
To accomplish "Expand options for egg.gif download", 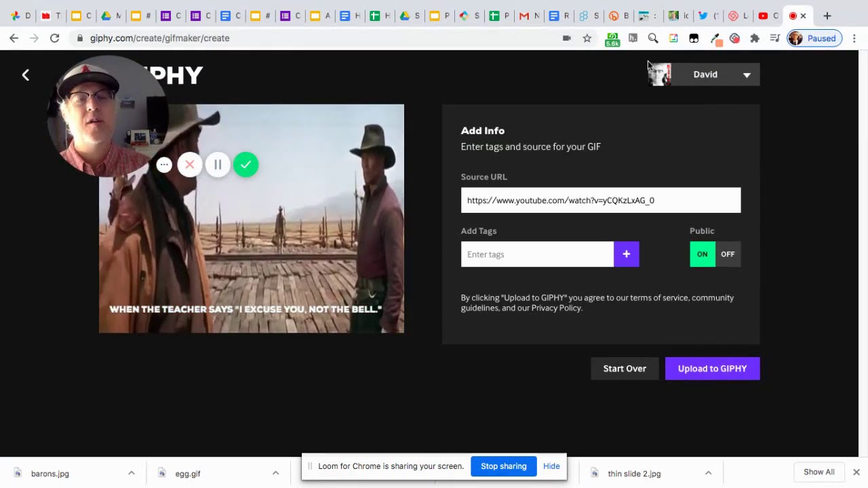I will tap(275, 473).
